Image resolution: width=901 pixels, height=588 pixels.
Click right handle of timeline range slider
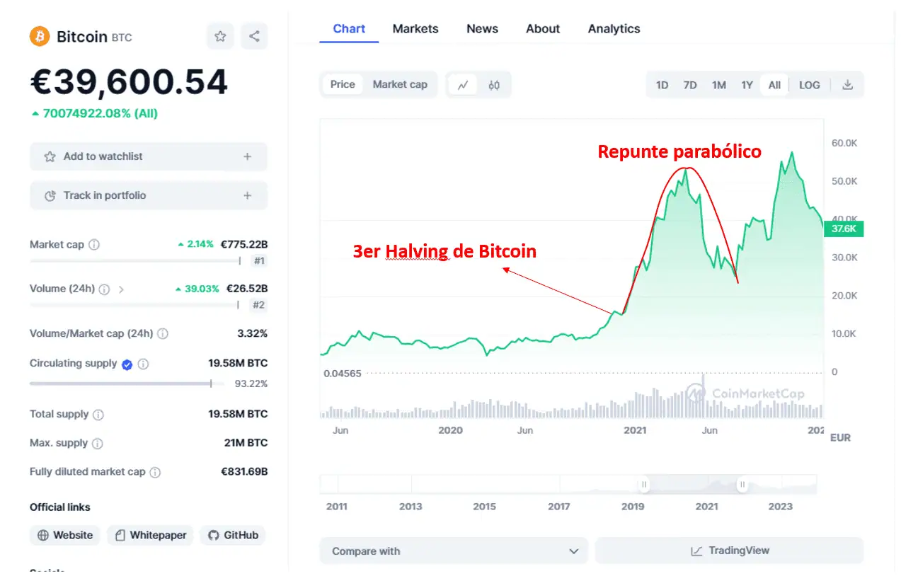tap(742, 485)
